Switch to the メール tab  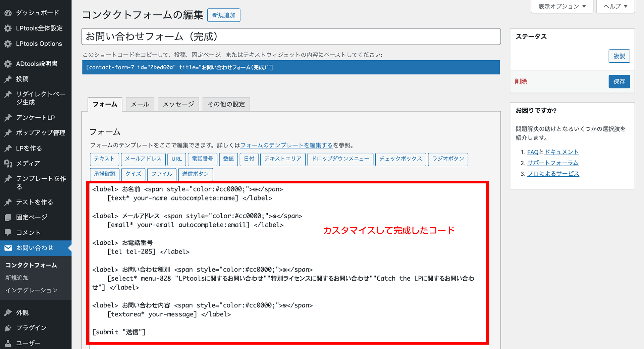click(x=140, y=104)
